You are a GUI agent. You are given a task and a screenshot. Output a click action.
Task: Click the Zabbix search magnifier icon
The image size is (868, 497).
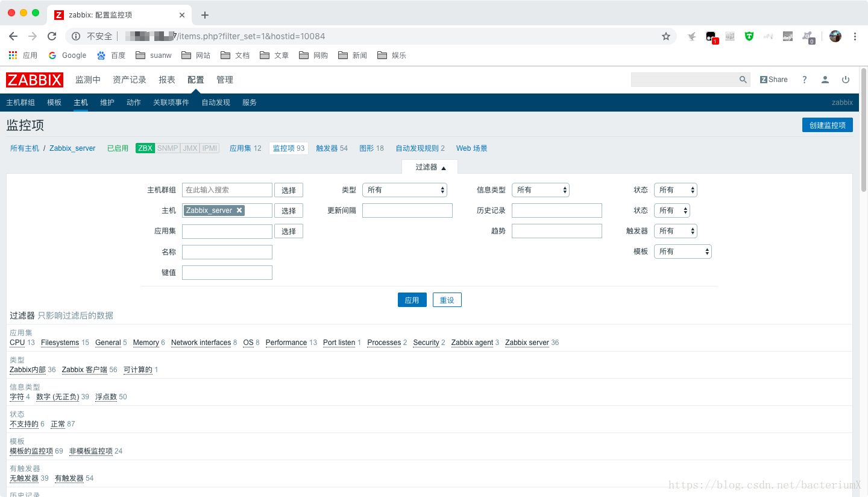[743, 80]
